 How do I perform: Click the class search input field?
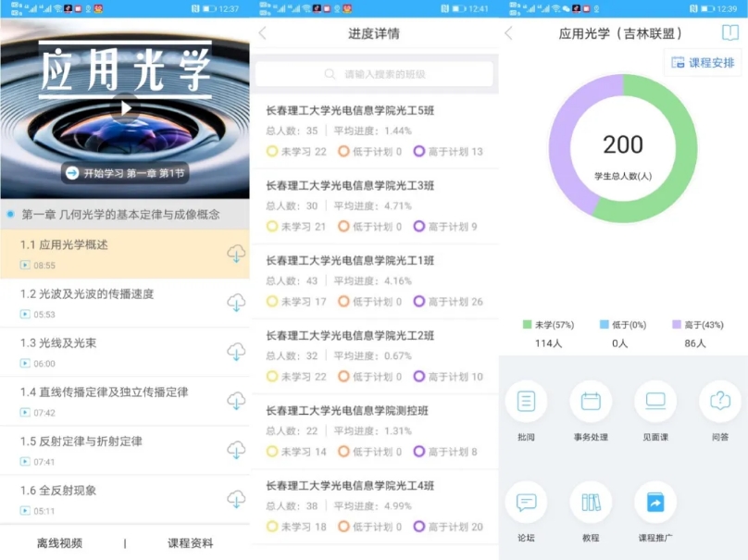point(374,74)
